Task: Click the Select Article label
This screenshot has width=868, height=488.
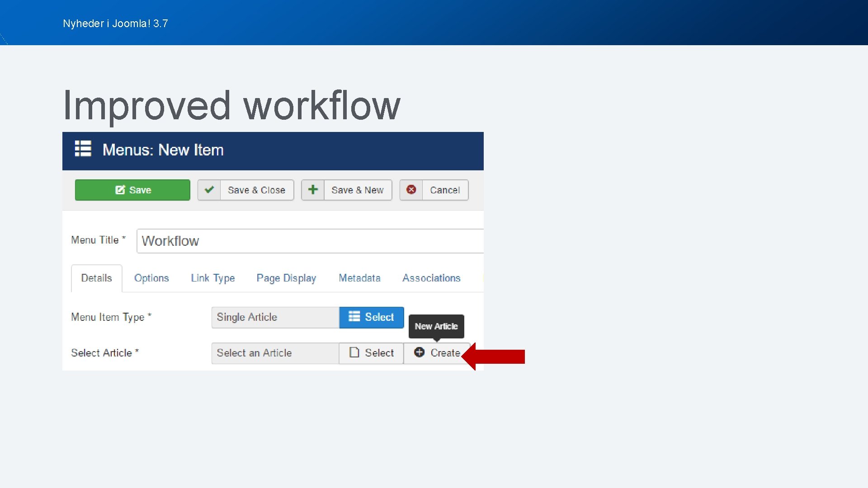Action: coord(105,353)
